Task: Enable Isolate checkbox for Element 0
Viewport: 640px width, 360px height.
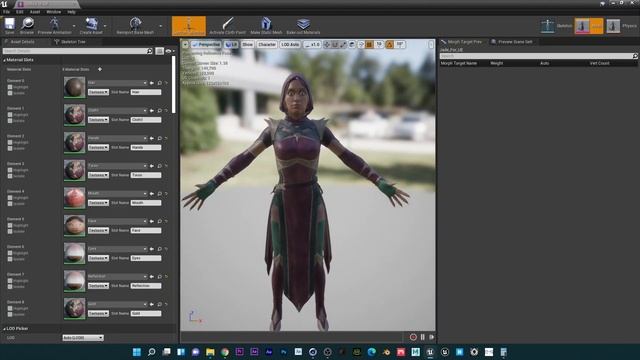Action: click(10, 93)
